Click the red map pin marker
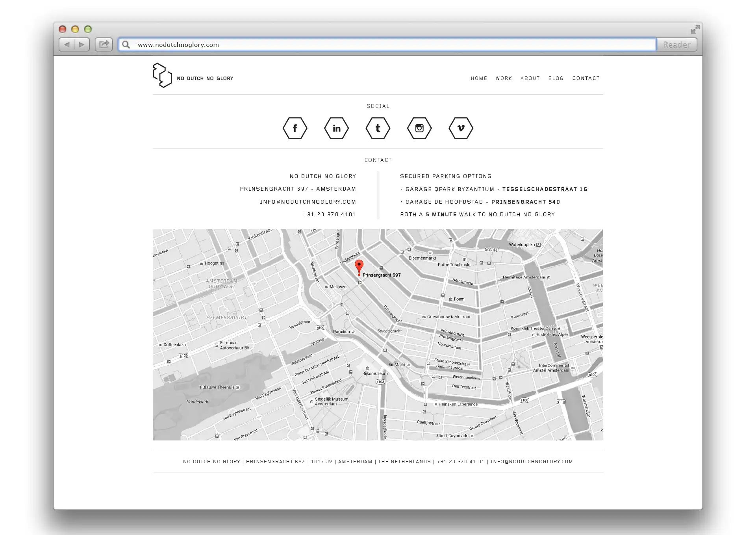This screenshot has width=756, height=535. (359, 267)
